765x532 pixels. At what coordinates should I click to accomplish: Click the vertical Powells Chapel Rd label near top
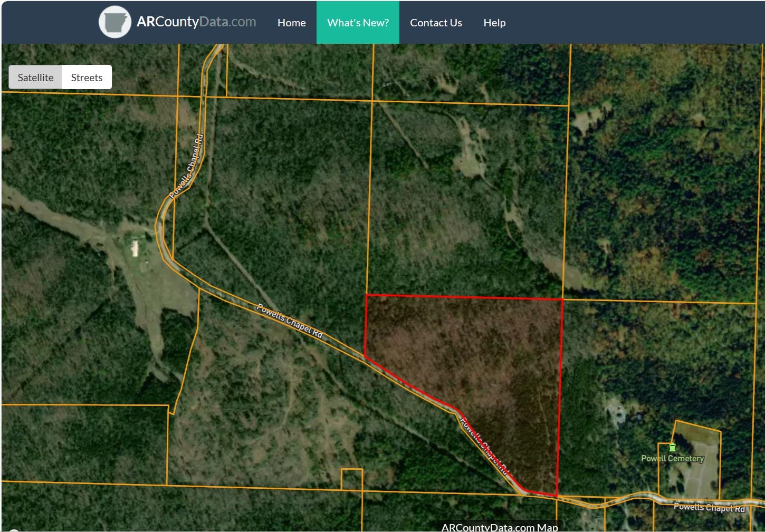click(x=187, y=166)
